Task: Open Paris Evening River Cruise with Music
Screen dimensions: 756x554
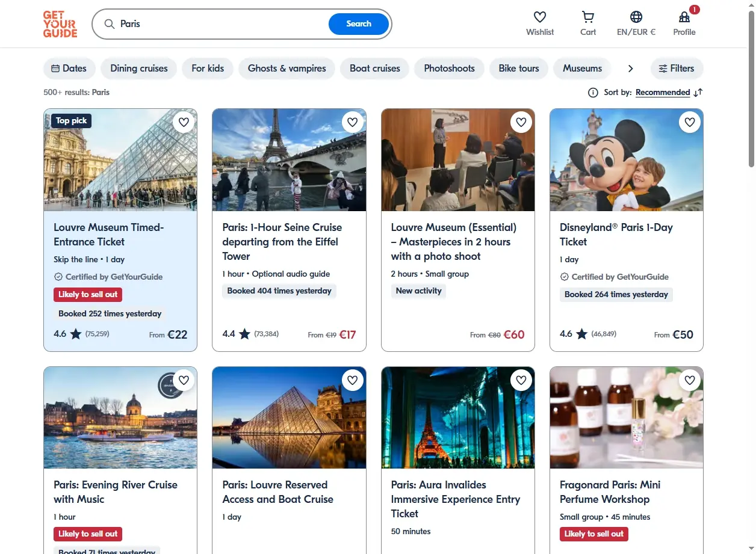Action: (x=116, y=492)
